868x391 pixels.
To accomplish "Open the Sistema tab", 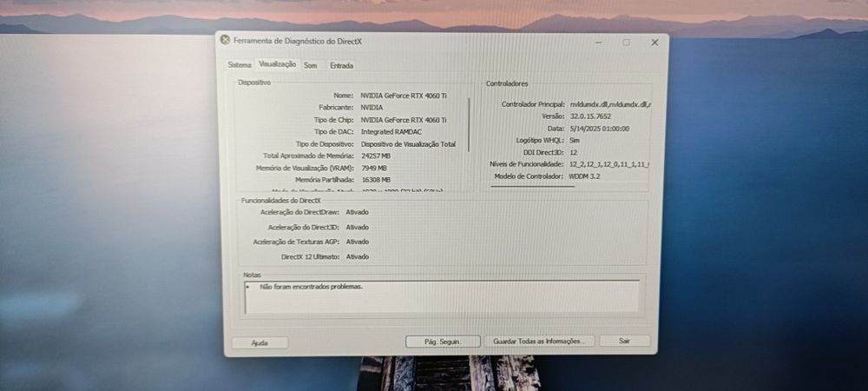I will (x=240, y=65).
